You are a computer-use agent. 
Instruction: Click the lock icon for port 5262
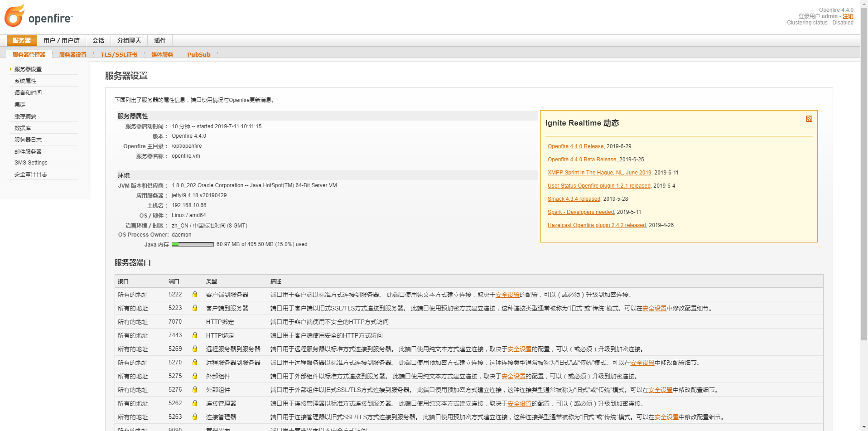[195, 403]
